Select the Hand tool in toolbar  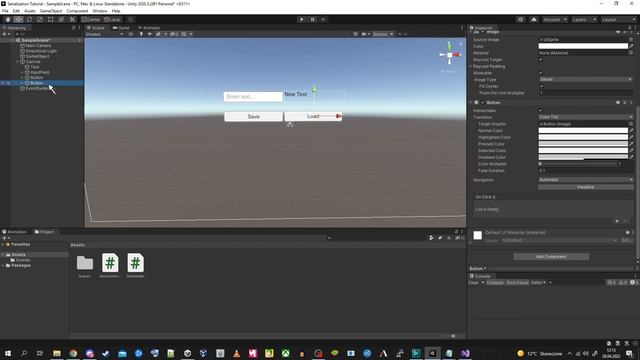[8, 20]
